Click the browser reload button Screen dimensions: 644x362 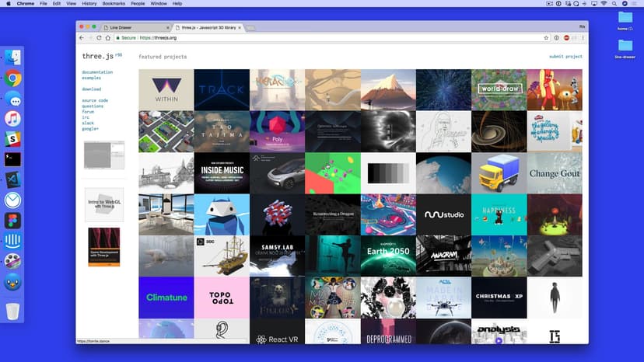pos(98,37)
